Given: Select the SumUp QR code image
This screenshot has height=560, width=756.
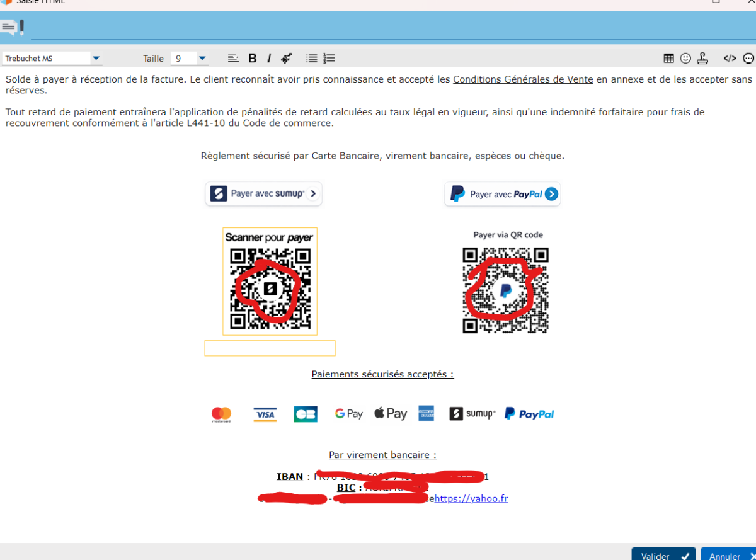Looking at the screenshot, I should click(x=270, y=282).
